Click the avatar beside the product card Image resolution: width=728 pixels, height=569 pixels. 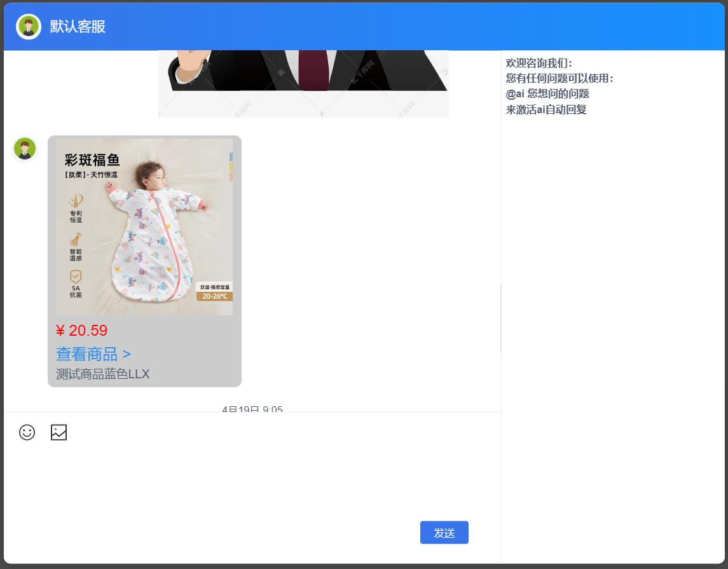pos(25,149)
